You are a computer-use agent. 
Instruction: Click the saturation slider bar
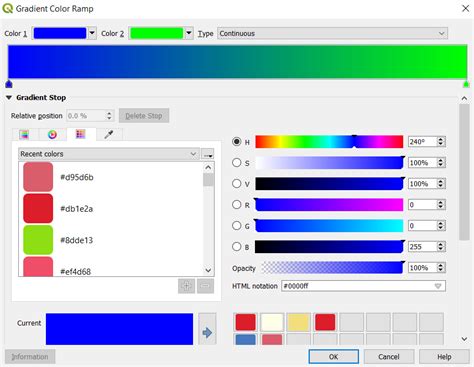point(329,163)
